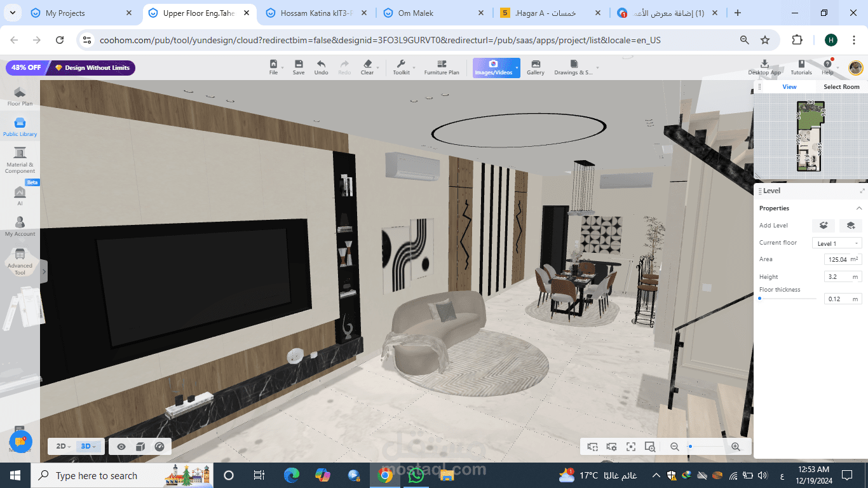Click the zoom in magnifier icon
The height and width of the screenshot is (488, 868).
click(x=736, y=447)
